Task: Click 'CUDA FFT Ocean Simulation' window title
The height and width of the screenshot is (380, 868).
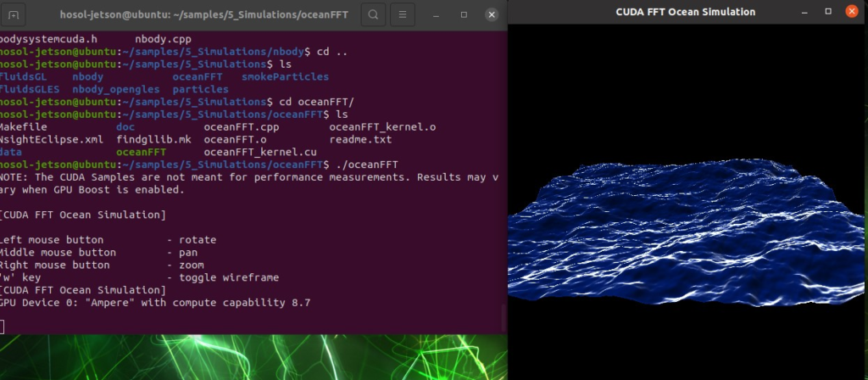Action: pyautogui.click(x=685, y=12)
